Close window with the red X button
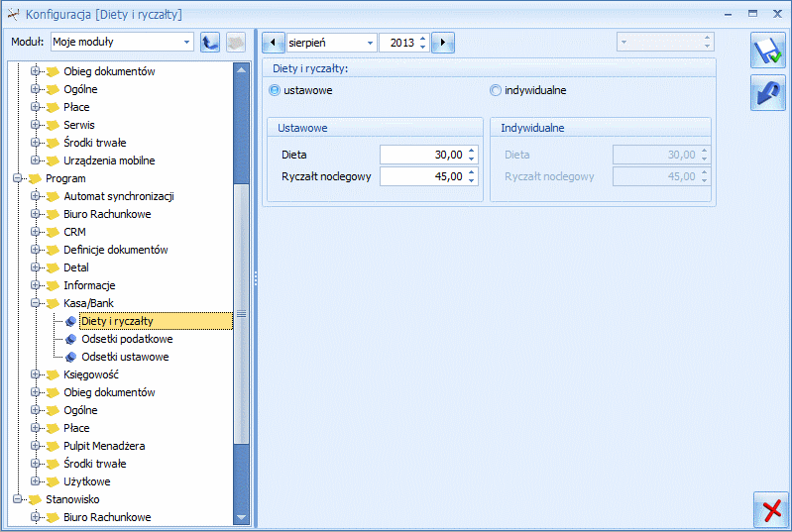 (x=771, y=510)
